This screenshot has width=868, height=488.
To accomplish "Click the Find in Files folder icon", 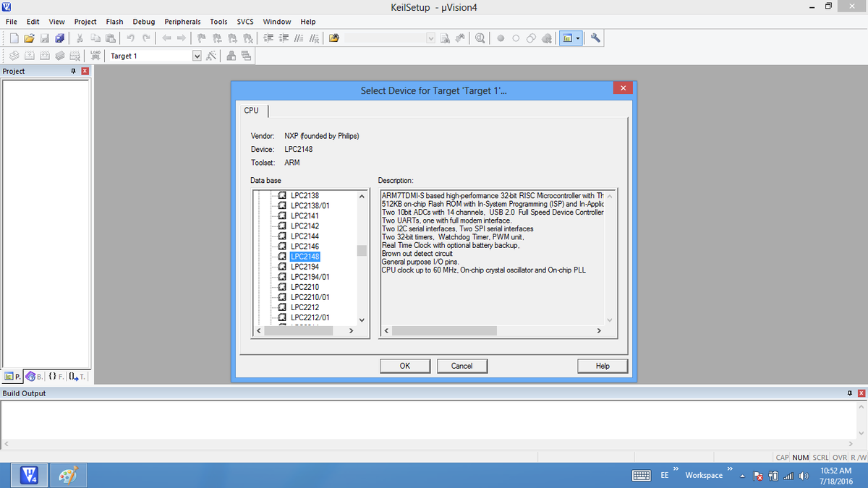I will click(x=333, y=38).
